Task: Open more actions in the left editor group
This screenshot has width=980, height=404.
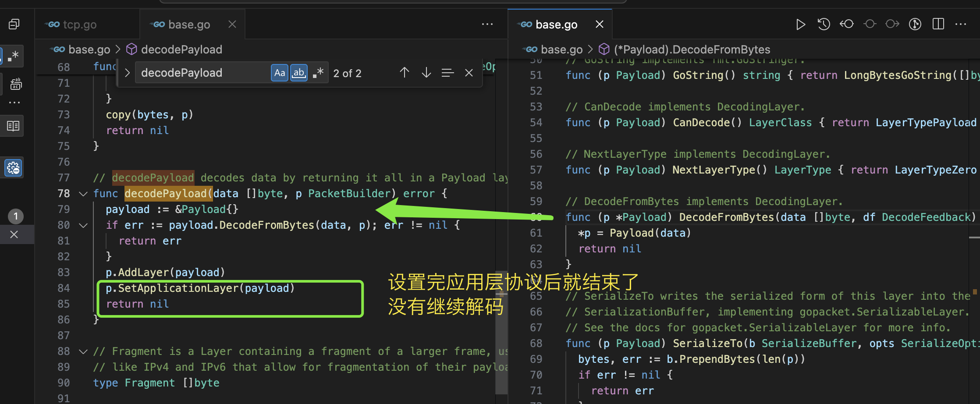Action: 487,24
